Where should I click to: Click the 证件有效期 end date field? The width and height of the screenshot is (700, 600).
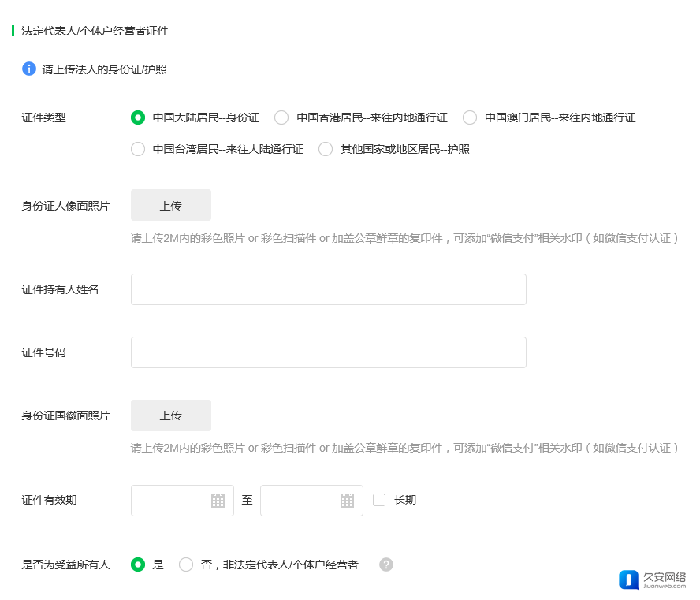click(300, 501)
